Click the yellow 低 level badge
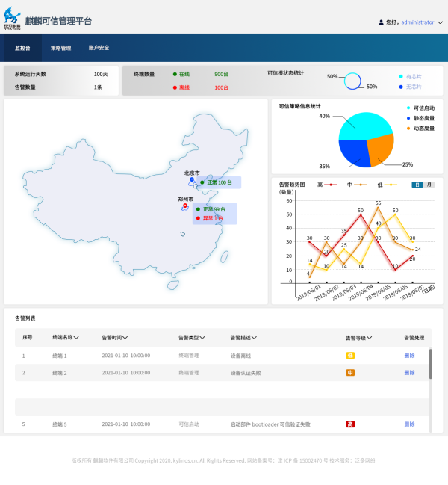The width and height of the screenshot is (448, 485). coord(350,356)
